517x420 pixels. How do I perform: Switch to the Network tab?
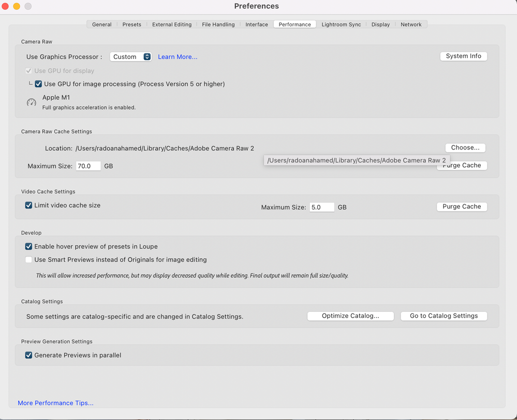pyautogui.click(x=411, y=24)
